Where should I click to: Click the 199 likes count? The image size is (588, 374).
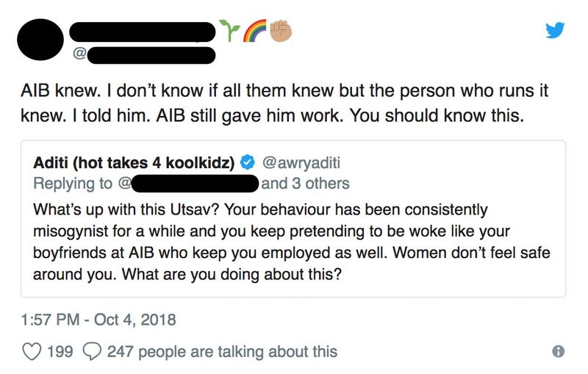click(x=60, y=351)
